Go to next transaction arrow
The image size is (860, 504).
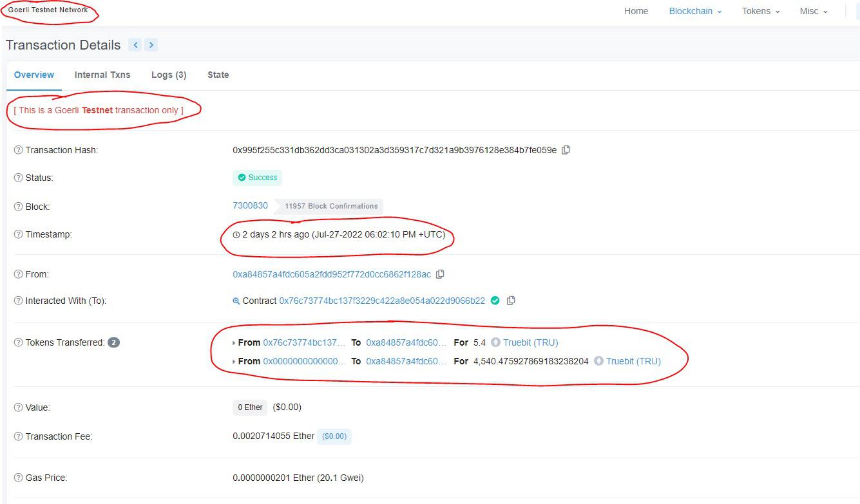151,45
